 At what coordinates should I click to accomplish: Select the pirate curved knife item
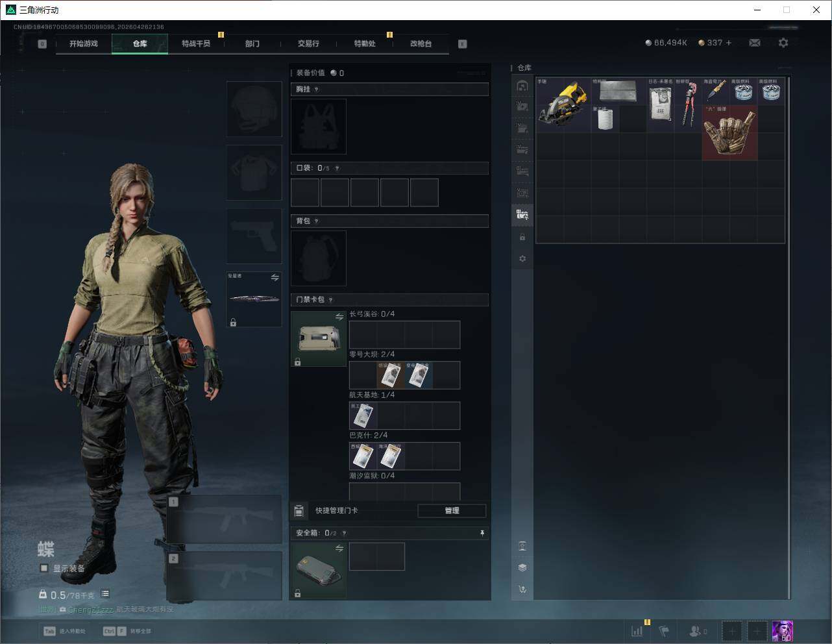716,91
